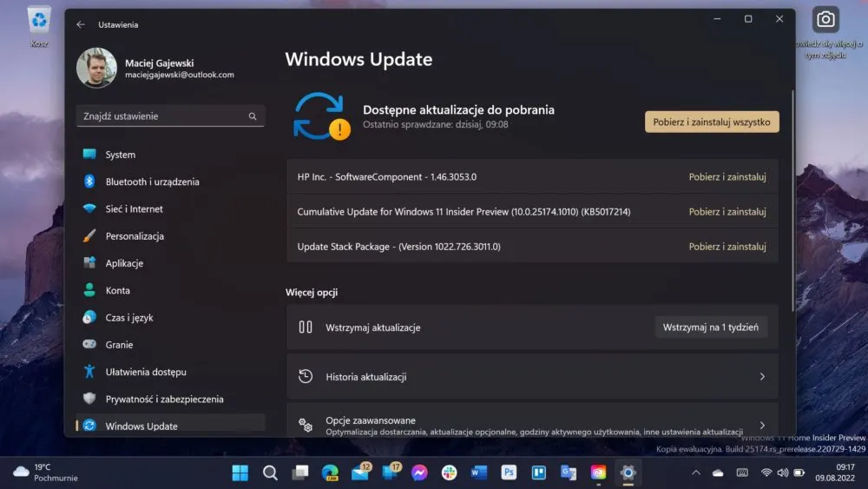
Task: Open Trello from taskbar
Action: (539, 472)
